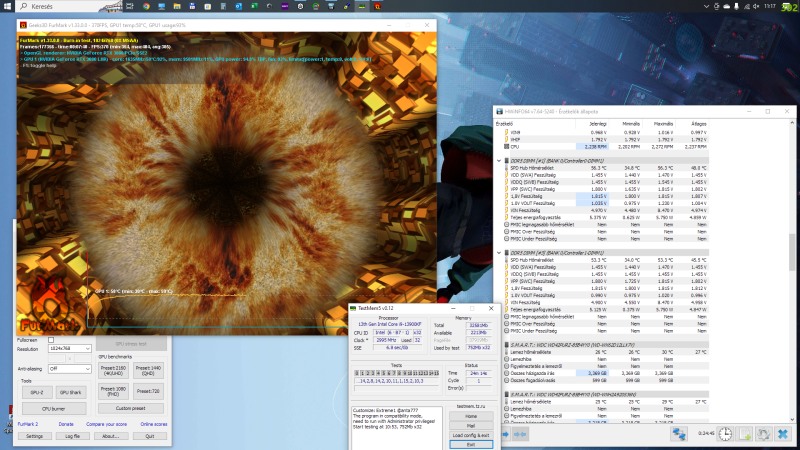This screenshot has width=800, height=450.
Task: Open Excel from the taskbar
Action: [x=254, y=6]
